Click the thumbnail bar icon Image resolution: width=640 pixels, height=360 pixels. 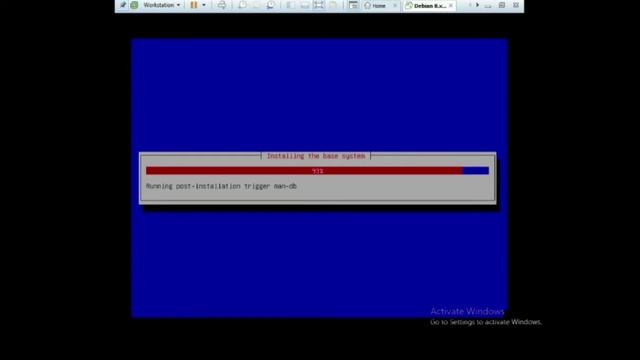coord(304,5)
